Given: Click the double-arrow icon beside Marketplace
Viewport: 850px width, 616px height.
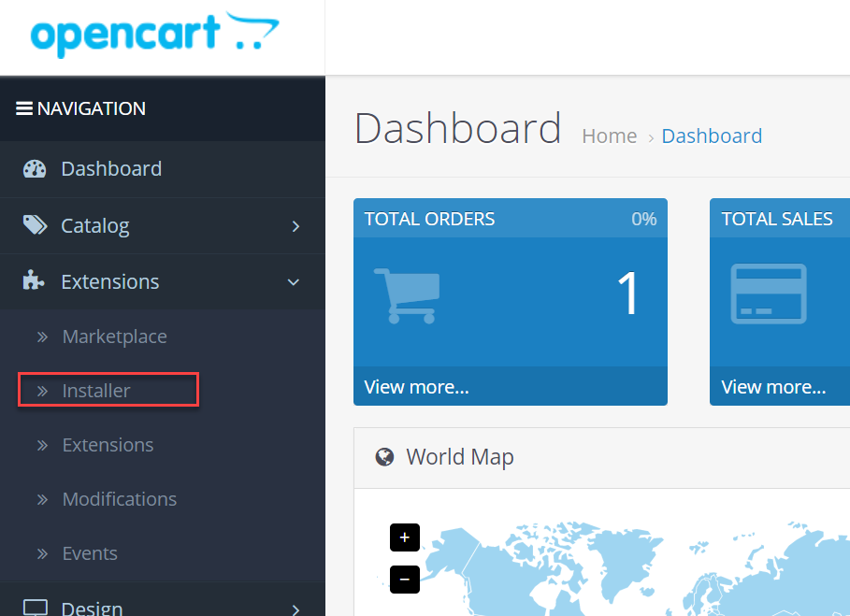Looking at the screenshot, I should click(x=42, y=337).
